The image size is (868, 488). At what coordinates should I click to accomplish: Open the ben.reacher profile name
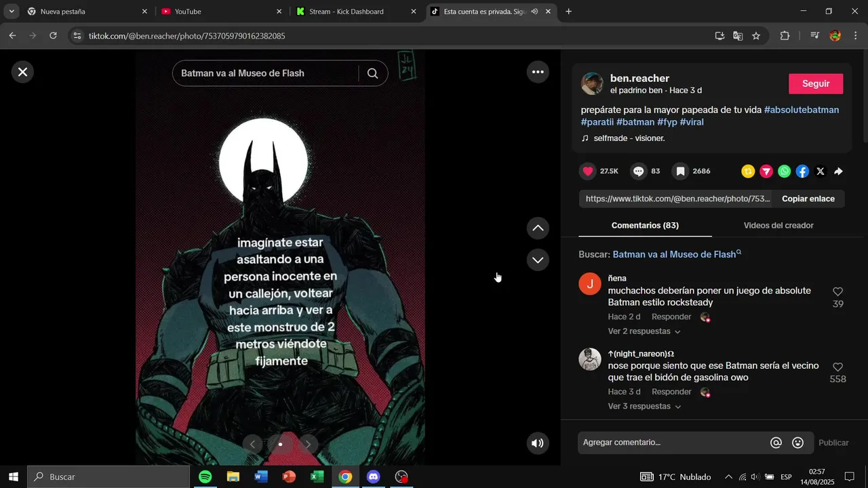[639, 78]
